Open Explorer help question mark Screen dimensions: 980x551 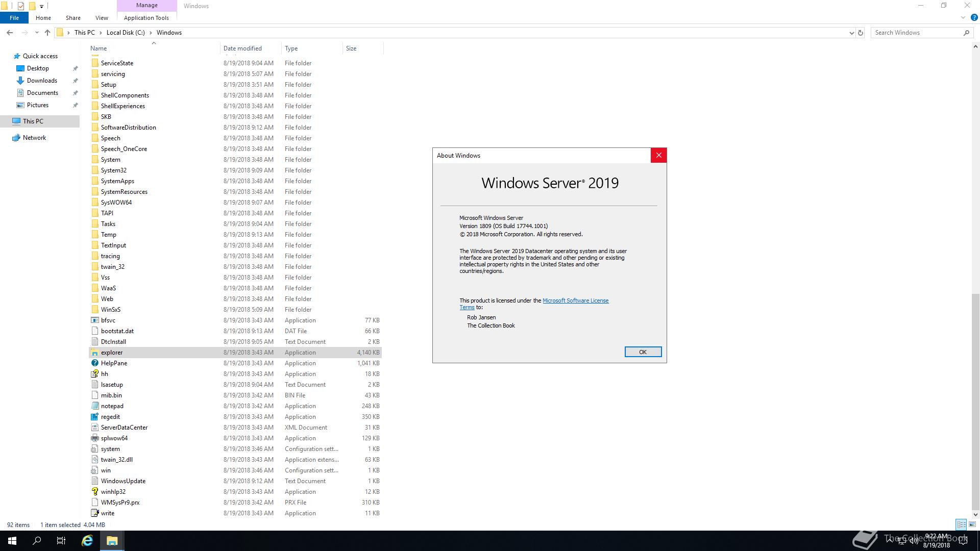coord(974,17)
